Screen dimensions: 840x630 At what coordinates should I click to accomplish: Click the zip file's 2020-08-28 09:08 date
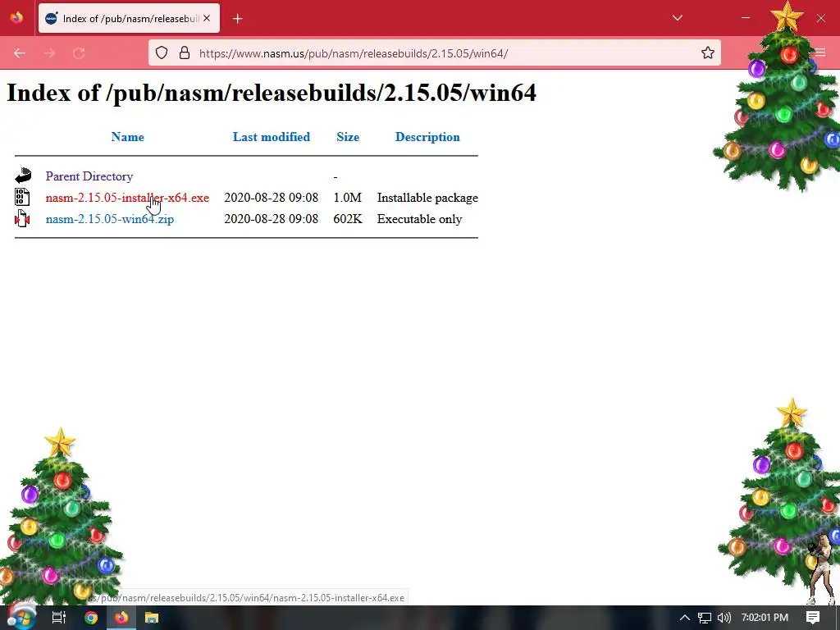point(271,219)
